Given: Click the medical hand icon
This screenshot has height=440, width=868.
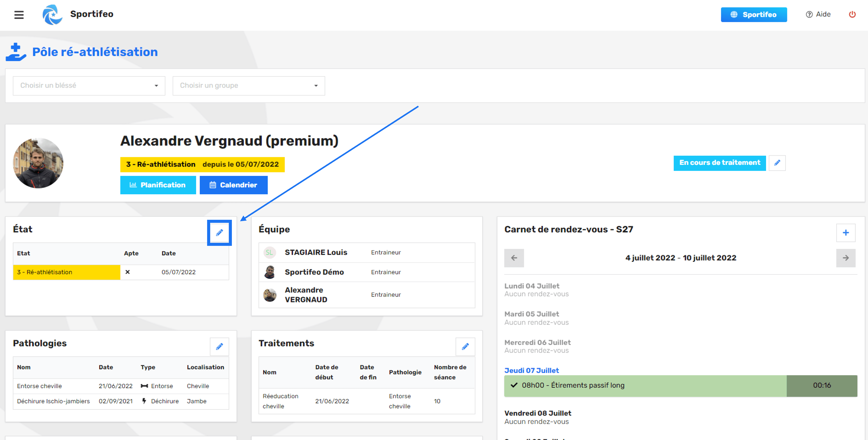Looking at the screenshot, I should coord(15,52).
